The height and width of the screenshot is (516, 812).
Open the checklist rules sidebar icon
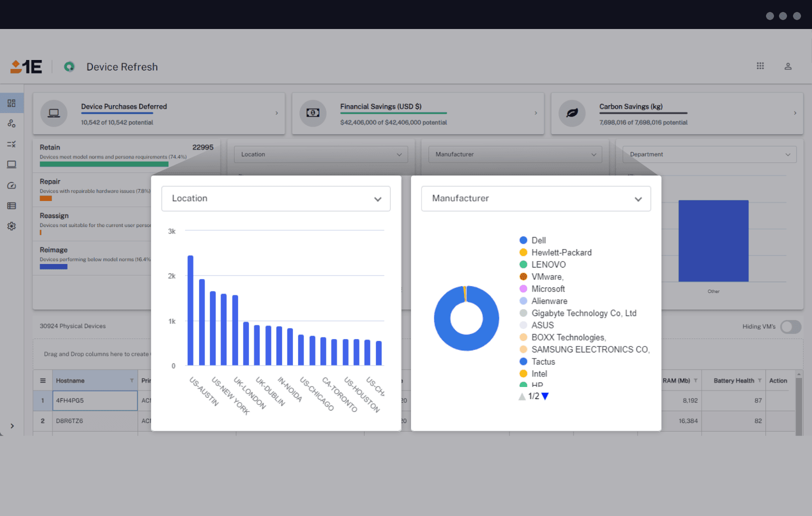point(11,144)
